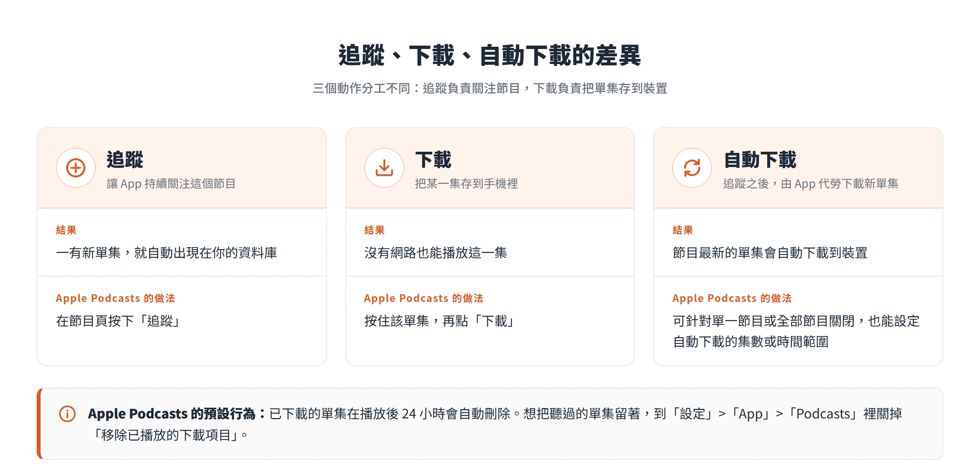Click 結果 label in the 追蹤 card
Screen dimensions: 980x469
[x=66, y=230]
